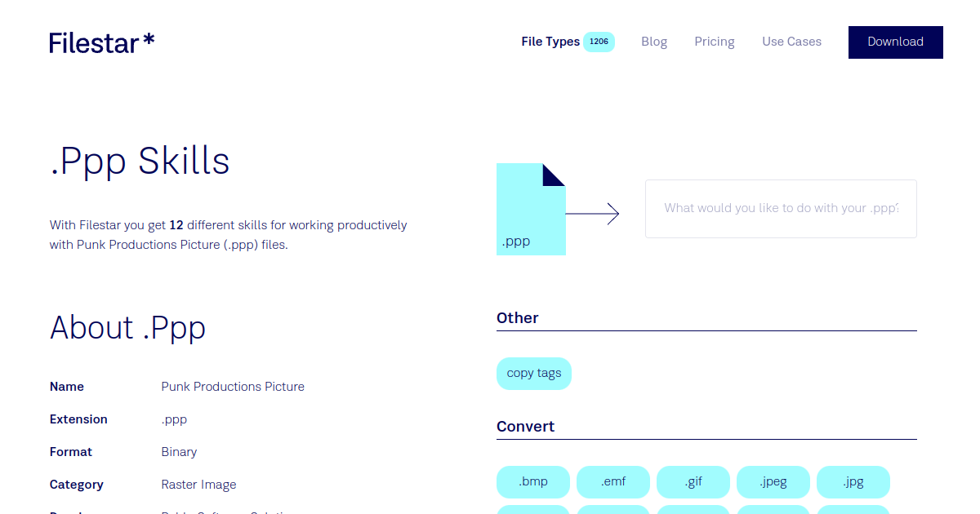The width and height of the screenshot is (980, 514).
Task: Open the Blog page
Action: [654, 41]
